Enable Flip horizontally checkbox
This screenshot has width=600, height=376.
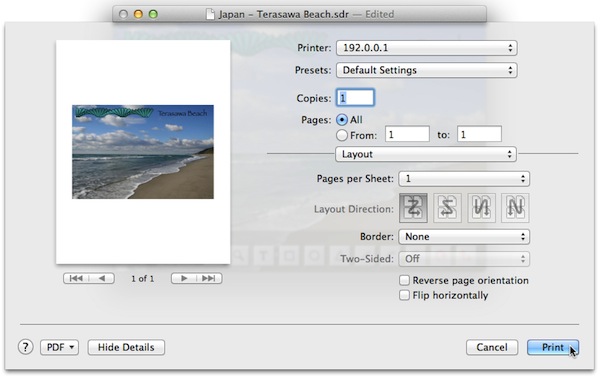[x=404, y=295]
